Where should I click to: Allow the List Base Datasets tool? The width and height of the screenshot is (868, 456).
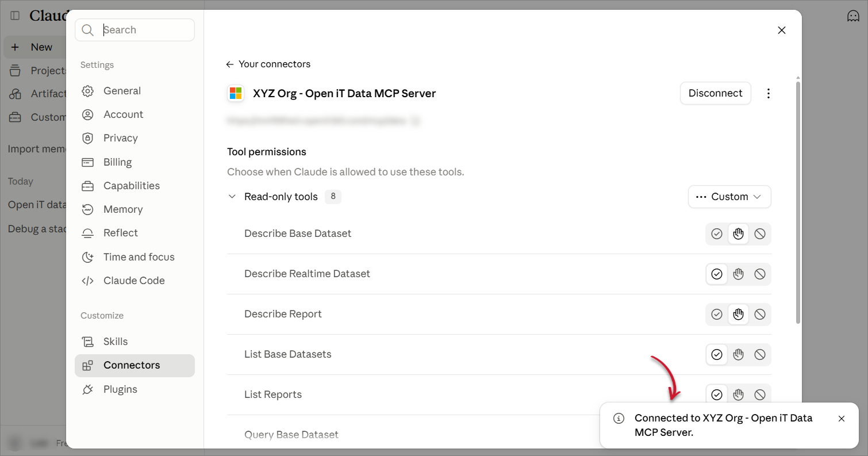coord(717,355)
